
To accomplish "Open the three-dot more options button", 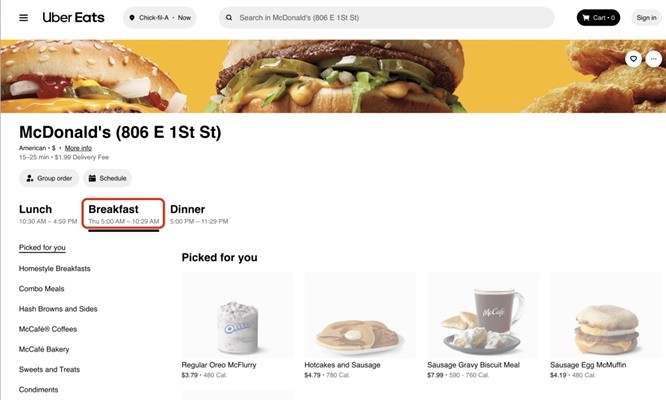I will click(x=653, y=59).
